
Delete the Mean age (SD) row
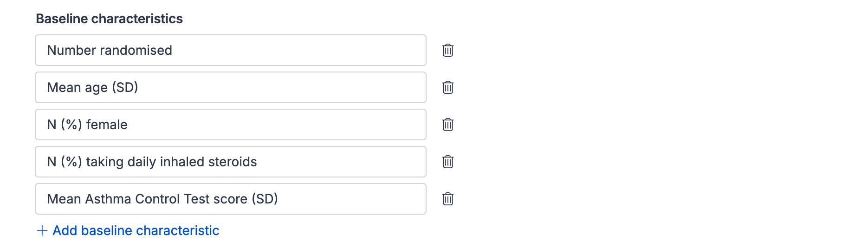click(x=447, y=87)
